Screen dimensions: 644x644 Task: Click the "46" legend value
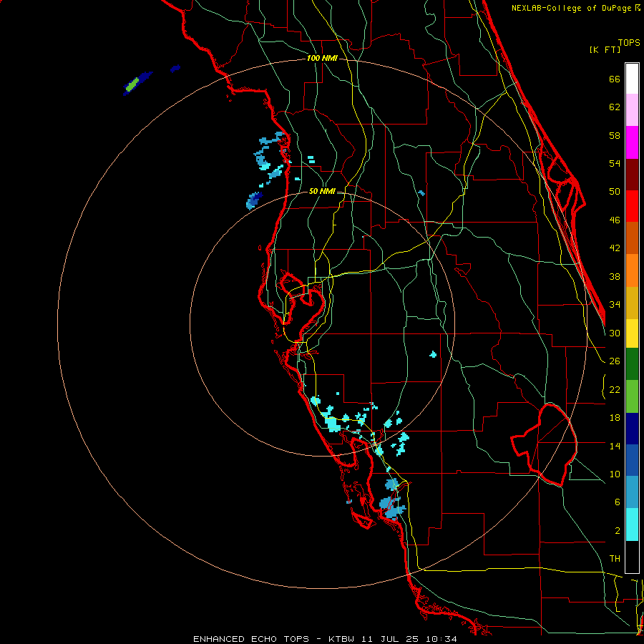615,220
